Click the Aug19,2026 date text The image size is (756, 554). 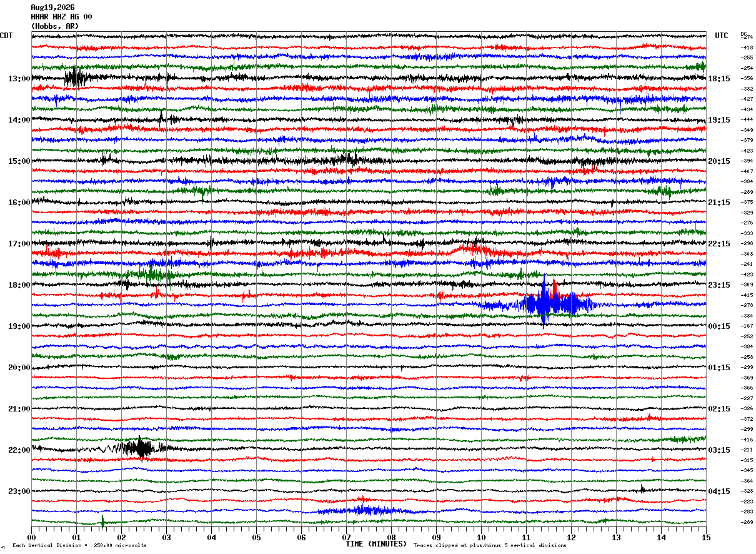pyautogui.click(x=52, y=8)
